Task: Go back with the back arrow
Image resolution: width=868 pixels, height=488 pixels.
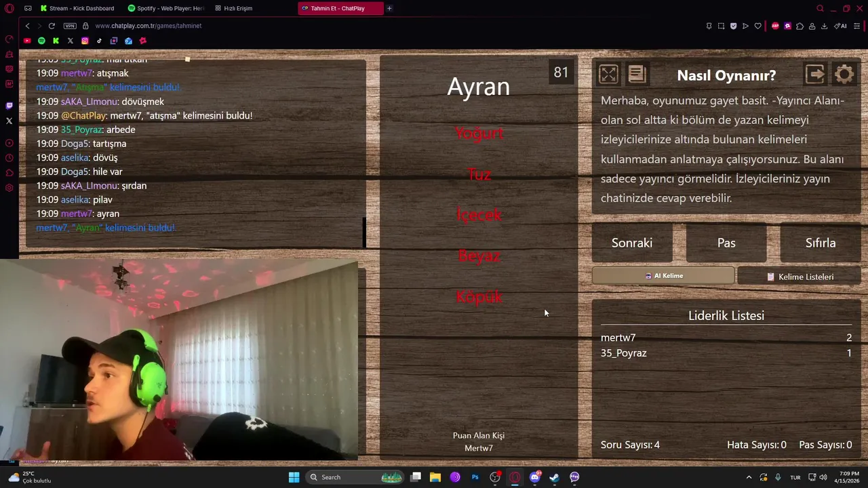Action: [x=27, y=26]
